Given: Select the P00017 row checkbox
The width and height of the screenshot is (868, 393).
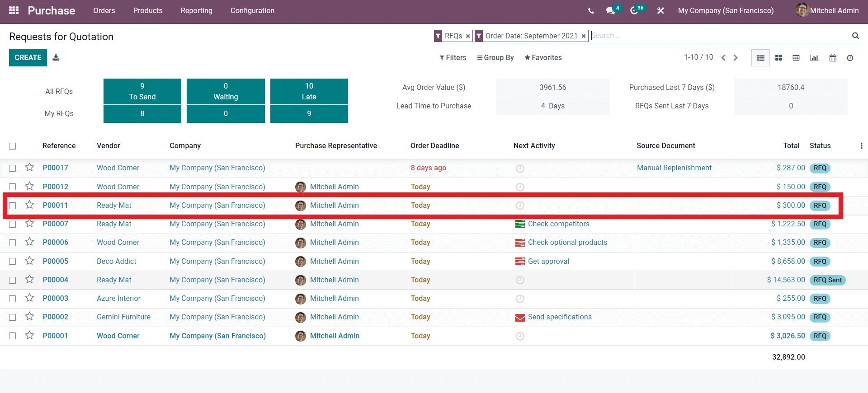Looking at the screenshot, I should click(x=12, y=168).
